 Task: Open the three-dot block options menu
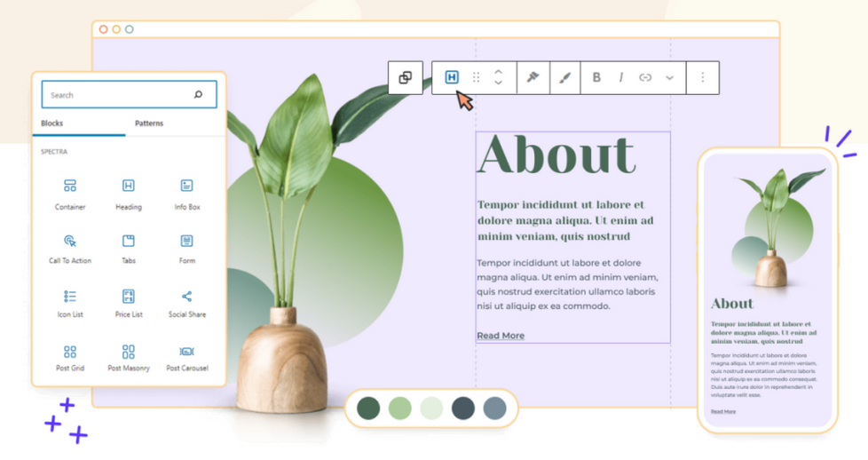click(x=702, y=78)
